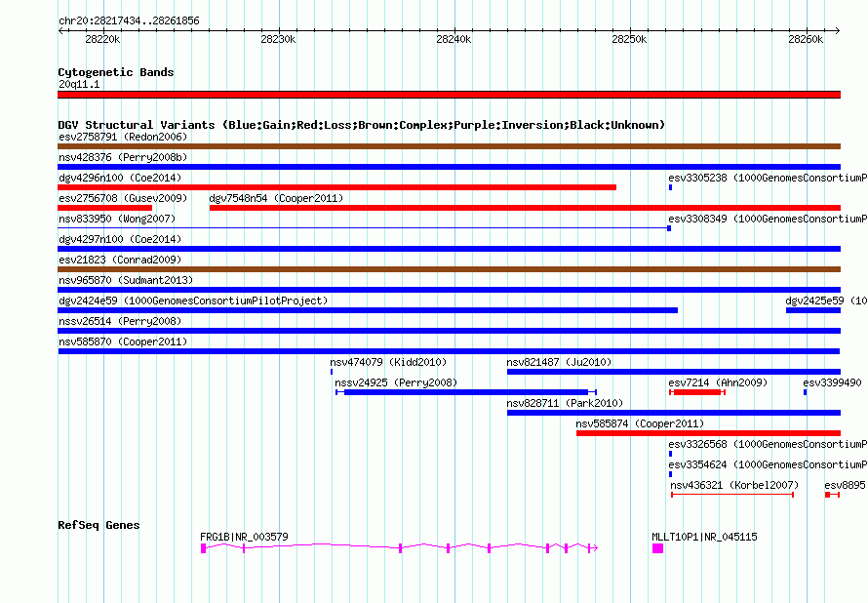Open variant esv2758791 (Redon2006) label
The width and height of the screenshot is (868, 603).
123,137
